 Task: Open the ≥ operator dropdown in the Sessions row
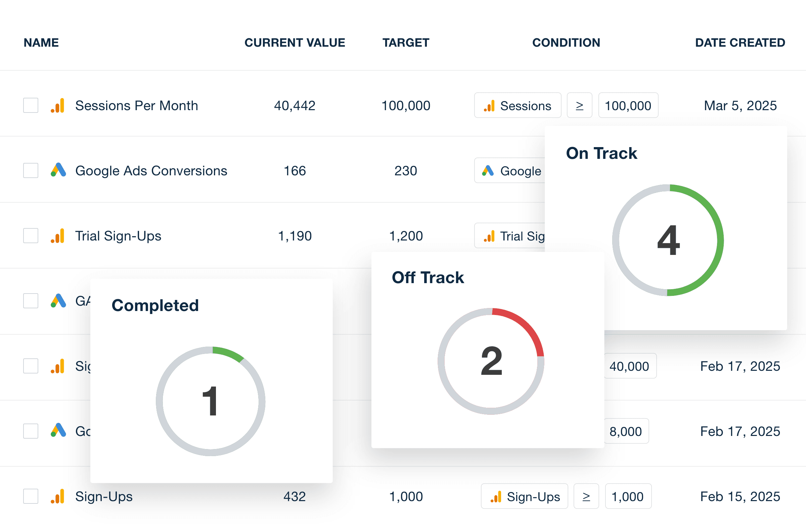coord(579,105)
